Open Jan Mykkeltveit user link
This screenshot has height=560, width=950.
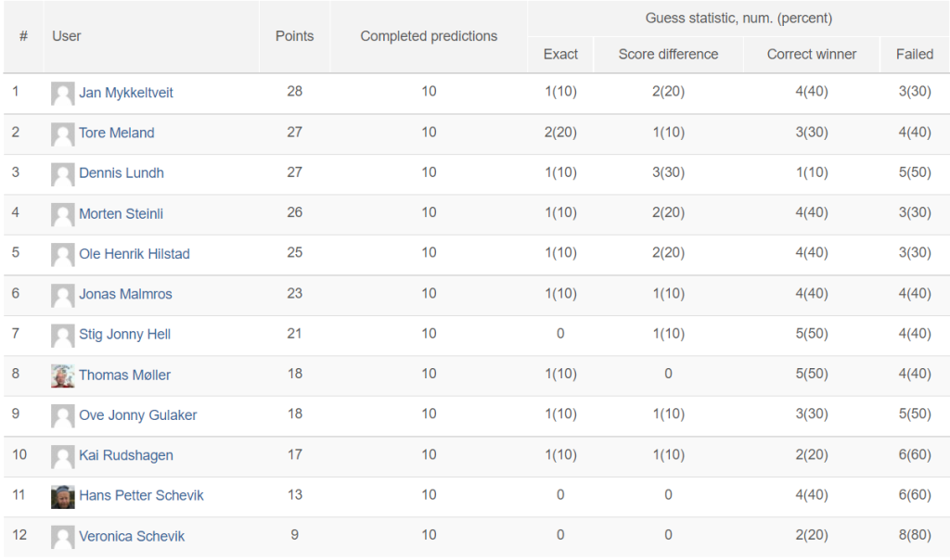coord(126,93)
